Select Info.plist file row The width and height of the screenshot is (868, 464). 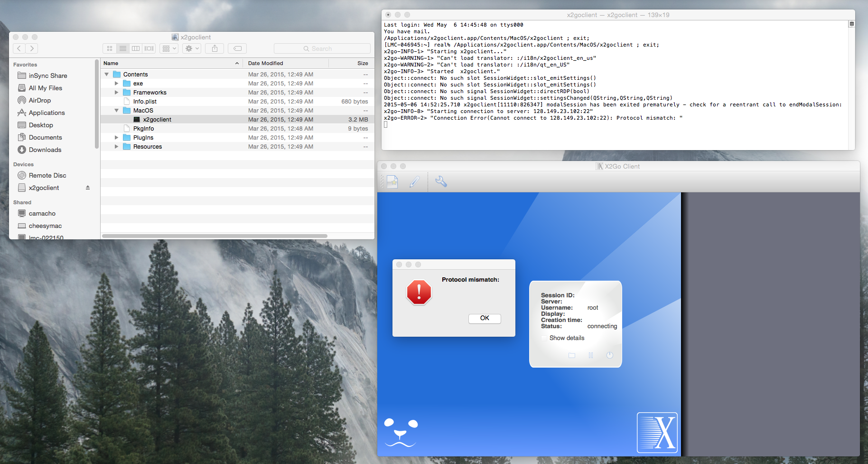point(237,102)
